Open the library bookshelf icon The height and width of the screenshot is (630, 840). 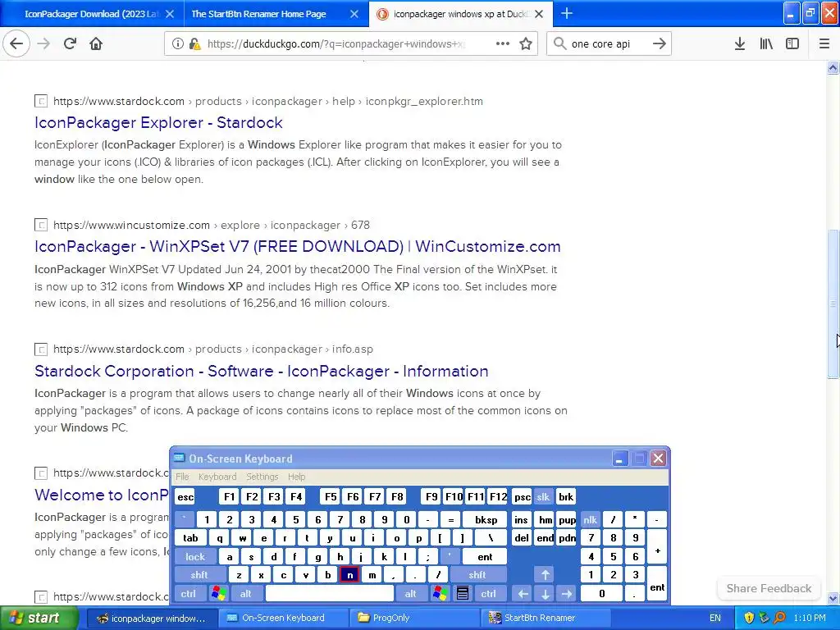click(766, 43)
